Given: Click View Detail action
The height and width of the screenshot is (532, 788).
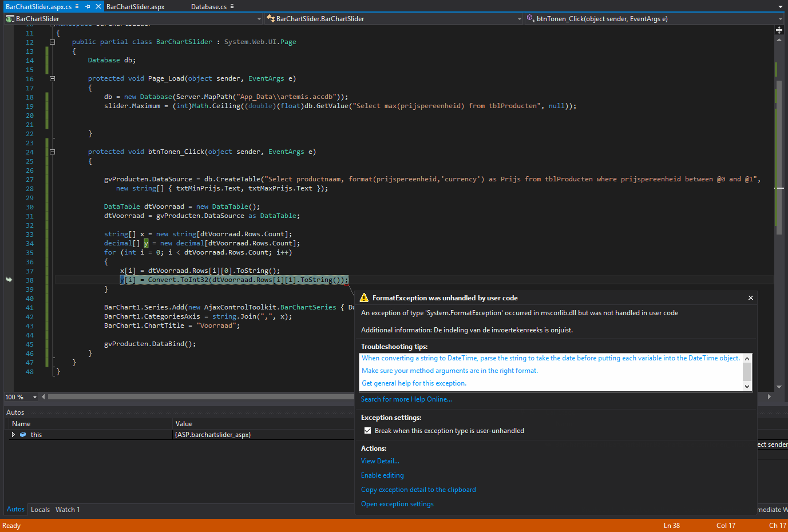Looking at the screenshot, I should [x=380, y=461].
